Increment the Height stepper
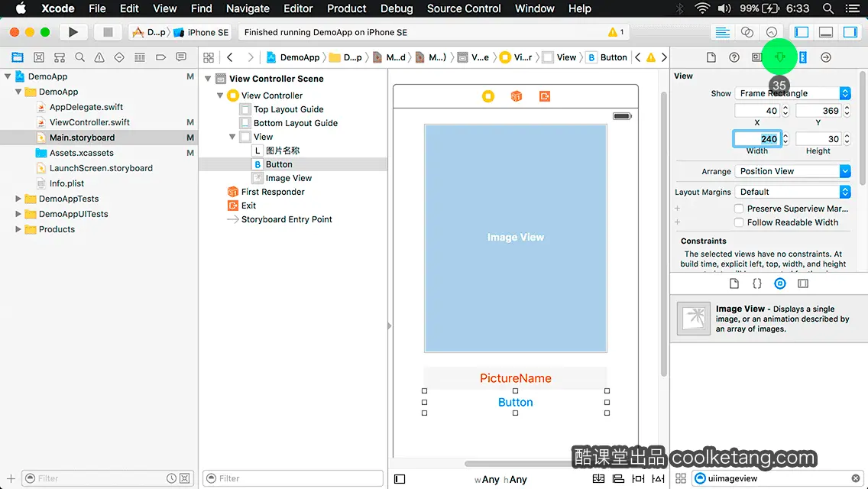 [847, 135]
